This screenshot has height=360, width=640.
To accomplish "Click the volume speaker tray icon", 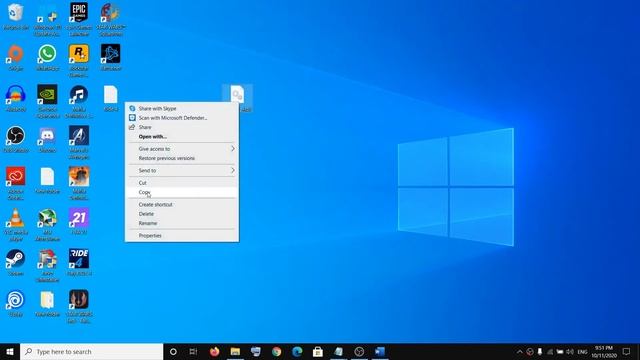I will 570,351.
